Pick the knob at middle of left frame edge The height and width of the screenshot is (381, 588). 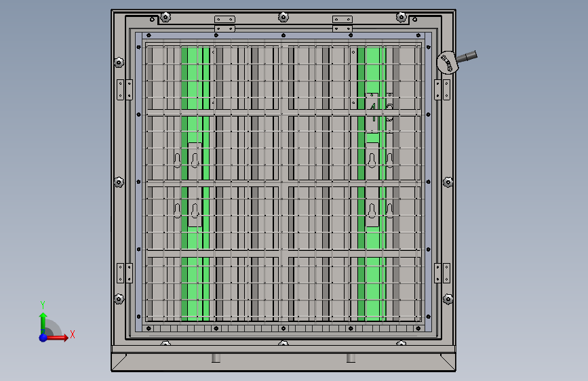[x=119, y=182]
